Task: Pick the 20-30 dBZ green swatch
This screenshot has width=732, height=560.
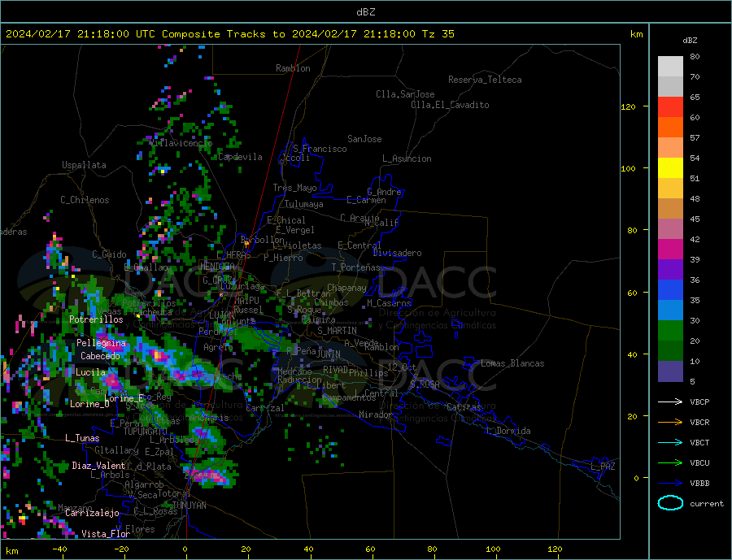Action: (x=670, y=331)
